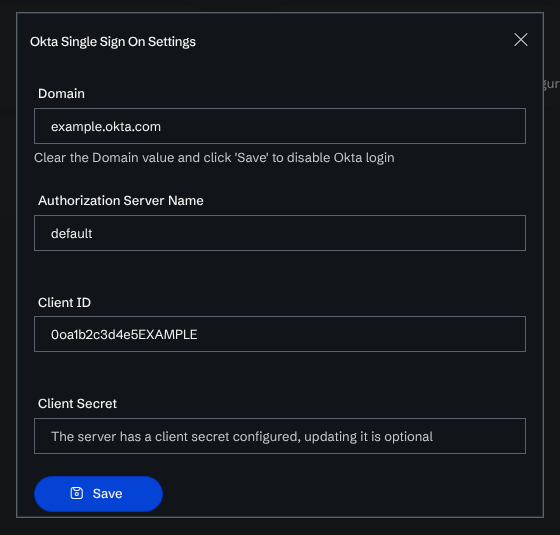Click the Domain input field
560x535 pixels.
[x=280, y=126]
